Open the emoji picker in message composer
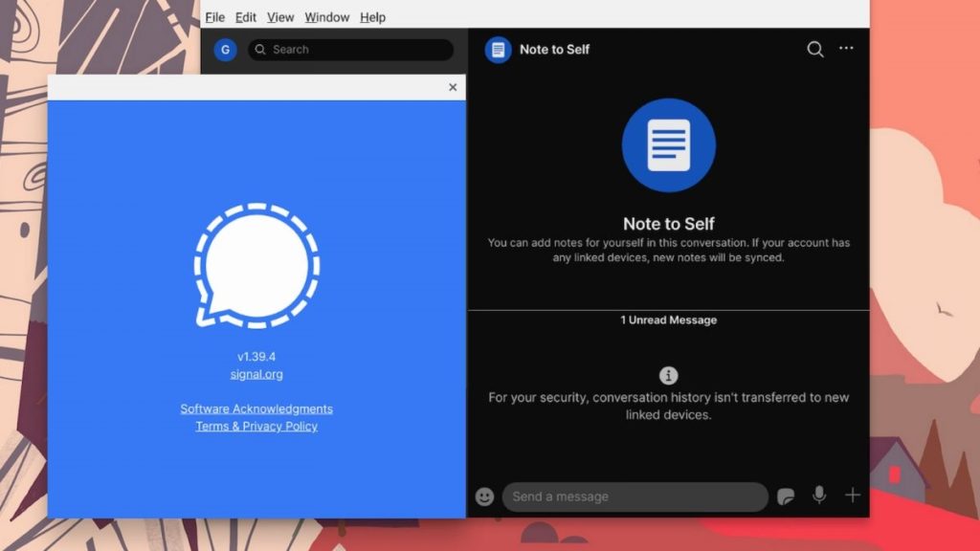Image resolution: width=980 pixels, height=551 pixels. 485,496
